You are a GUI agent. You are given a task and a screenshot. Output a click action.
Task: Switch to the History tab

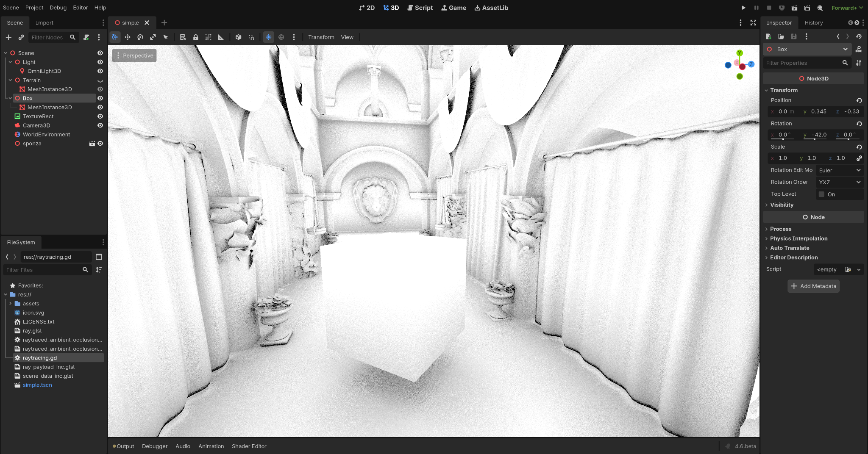coord(814,23)
